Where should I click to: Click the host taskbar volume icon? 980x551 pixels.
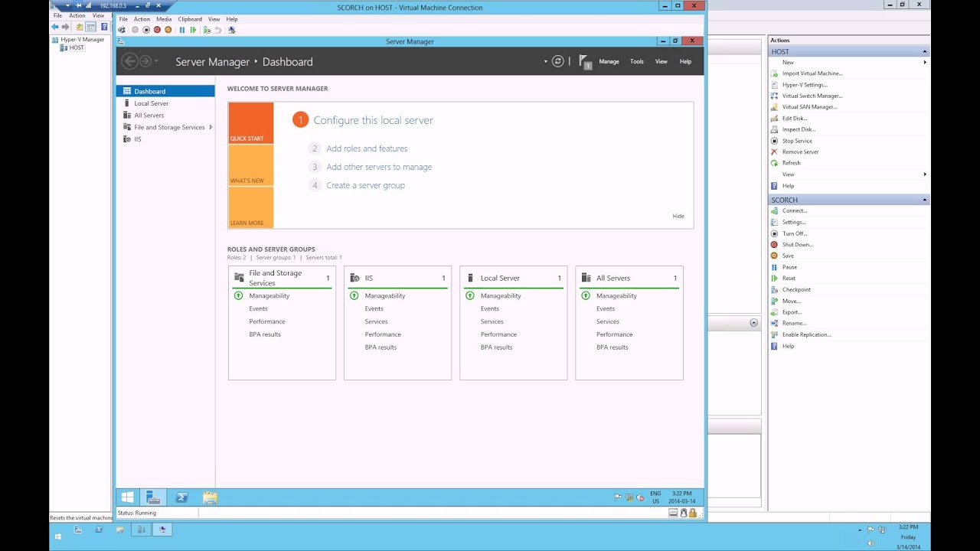(871, 543)
